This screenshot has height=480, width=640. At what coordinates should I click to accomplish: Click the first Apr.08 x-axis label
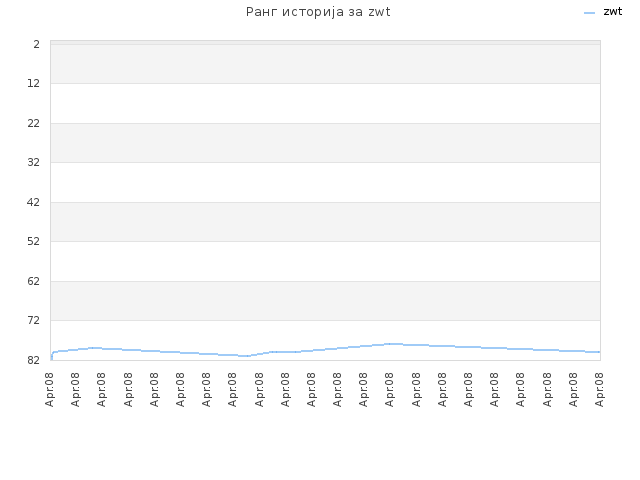(49, 389)
